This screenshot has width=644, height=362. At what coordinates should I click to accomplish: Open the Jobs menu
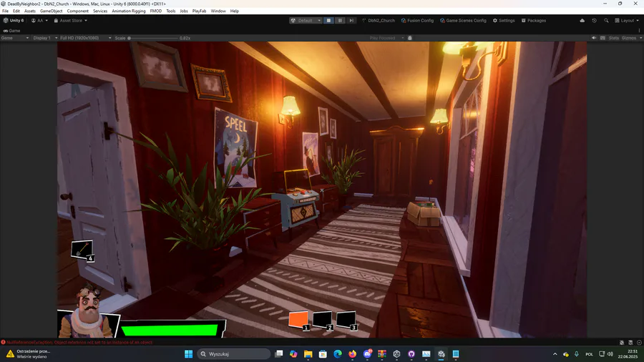184,11
